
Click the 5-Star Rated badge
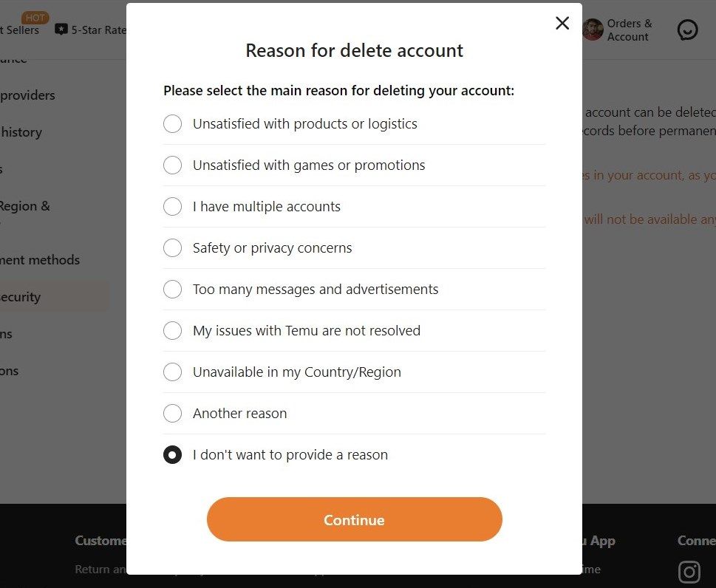(x=92, y=30)
